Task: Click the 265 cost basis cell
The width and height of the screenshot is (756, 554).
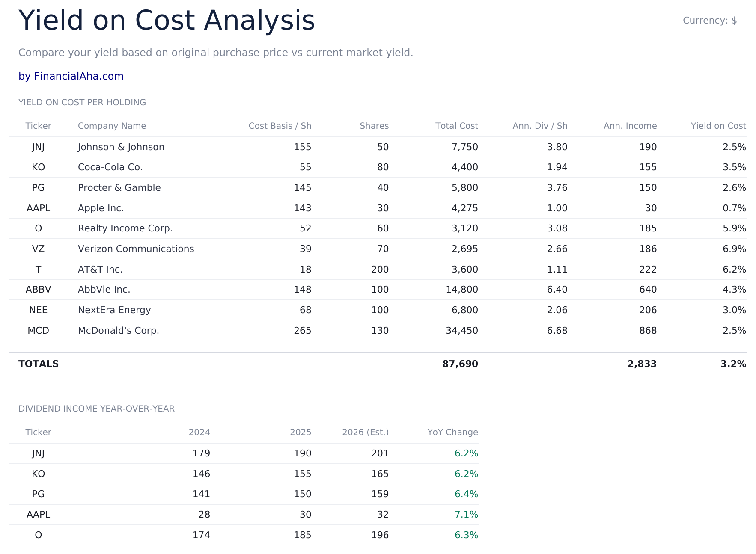Action: click(303, 331)
